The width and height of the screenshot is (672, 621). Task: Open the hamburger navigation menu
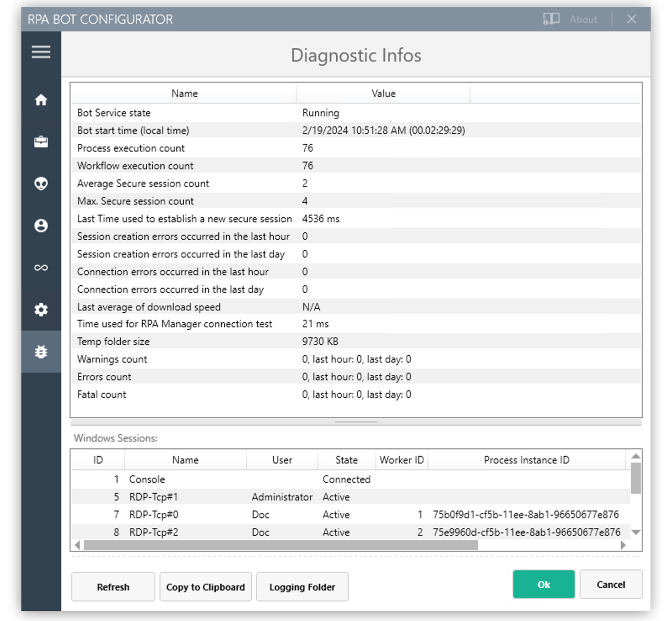tap(41, 52)
